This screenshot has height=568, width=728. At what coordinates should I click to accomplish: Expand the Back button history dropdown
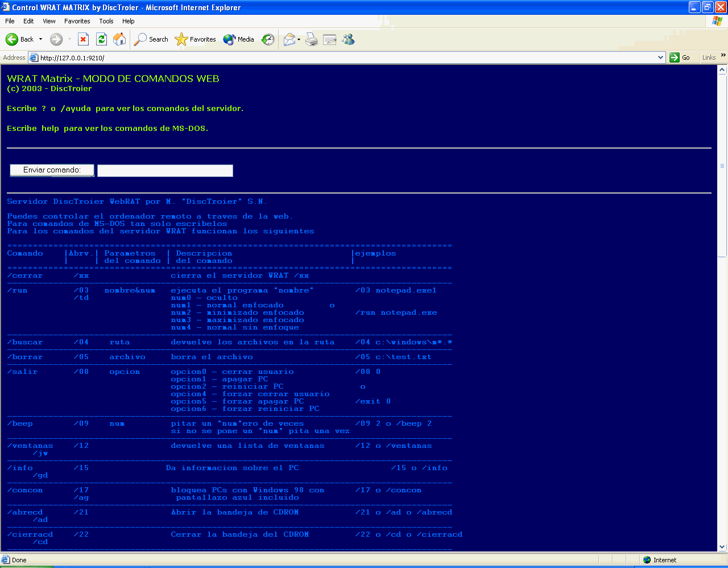tap(40, 39)
